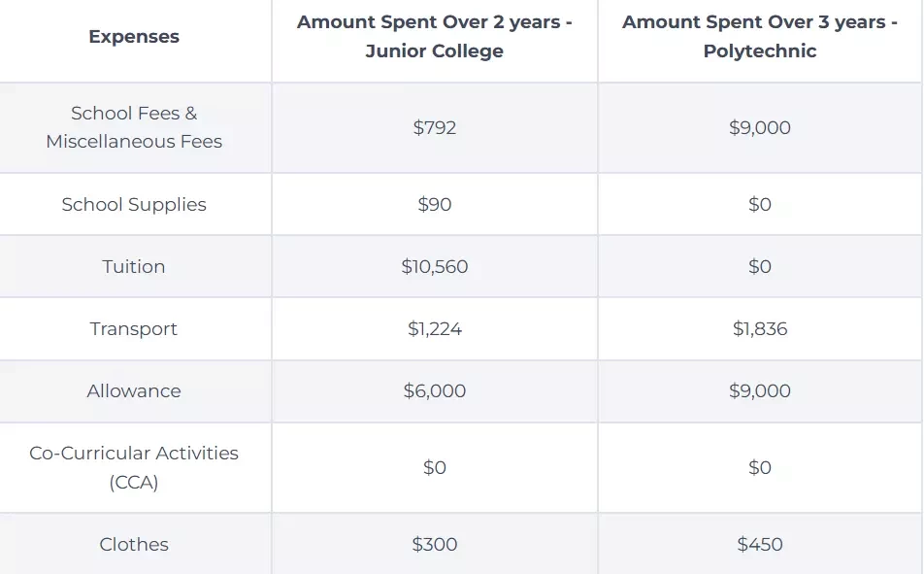Screen dimensions: 924x574
Task: Click the Allowance row label
Action: coord(134,390)
